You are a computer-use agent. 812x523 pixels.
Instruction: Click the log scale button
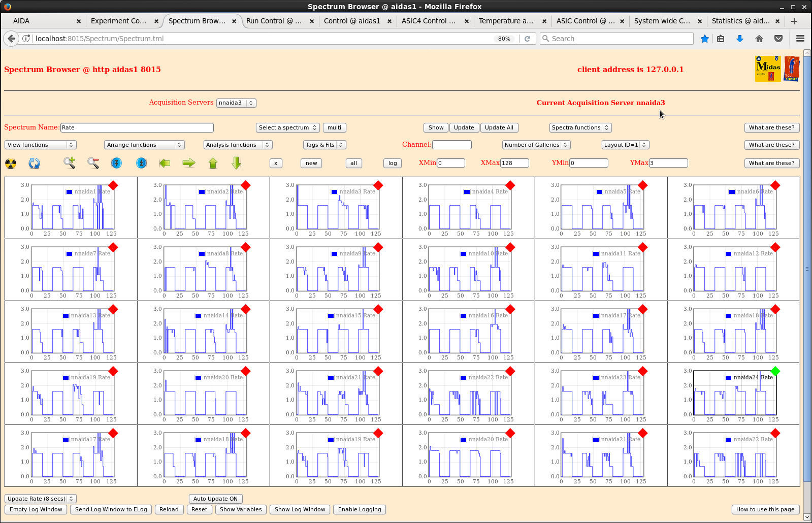pos(393,163)
